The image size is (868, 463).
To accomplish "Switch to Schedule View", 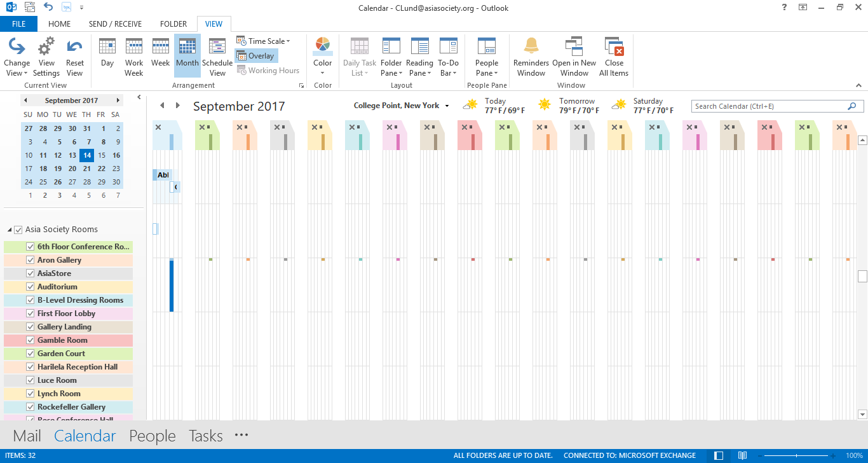I will 217,56.
